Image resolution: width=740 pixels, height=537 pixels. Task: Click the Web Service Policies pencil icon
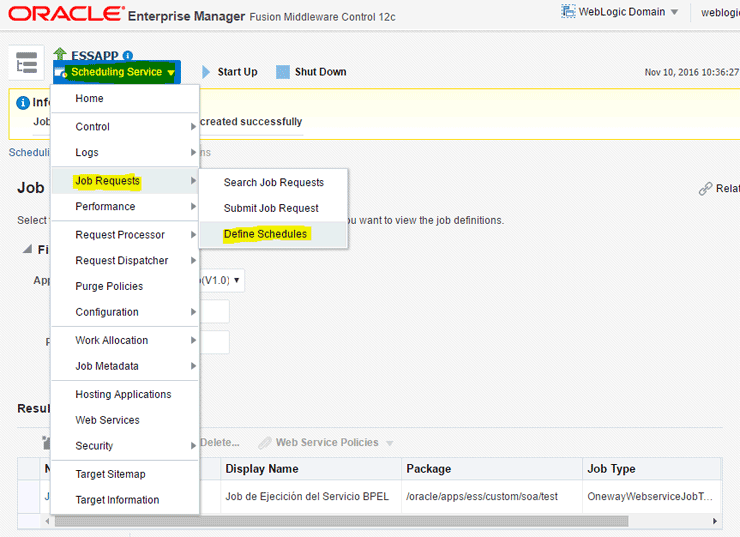point(265,443)
